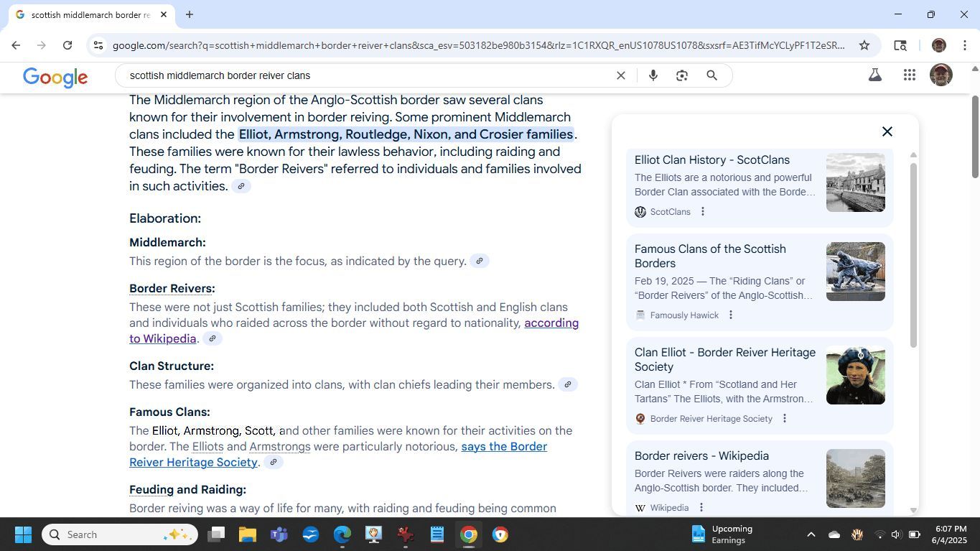Open more options for Wikipedia result

point(701,507)
